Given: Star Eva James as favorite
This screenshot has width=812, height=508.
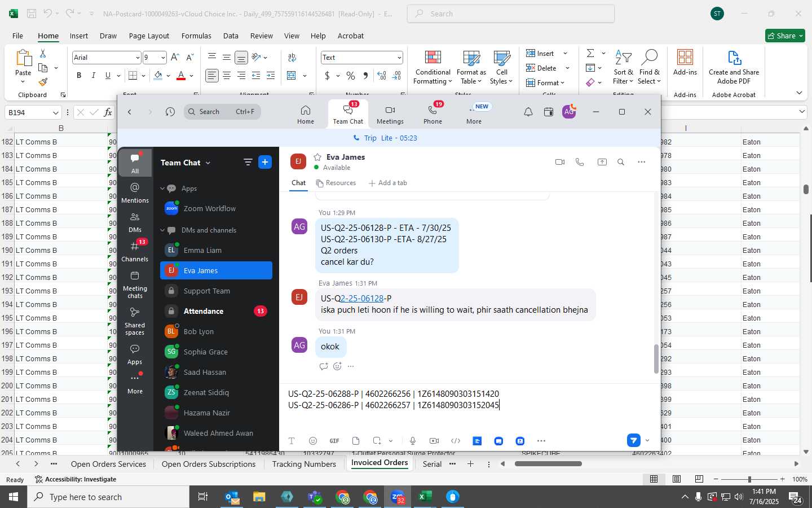Looking at the screenshot, I should [x=317, y=157].
